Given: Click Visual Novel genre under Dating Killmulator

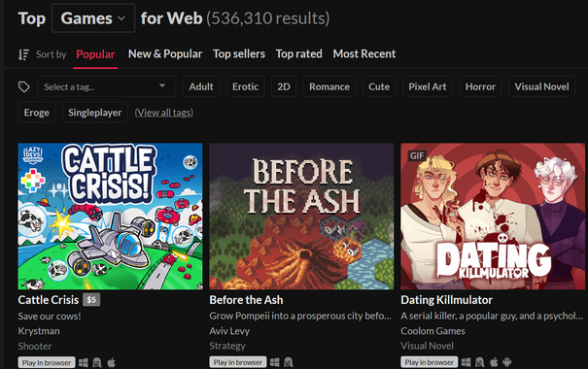Looking at the screenshot, I should (x=427, y=346).
